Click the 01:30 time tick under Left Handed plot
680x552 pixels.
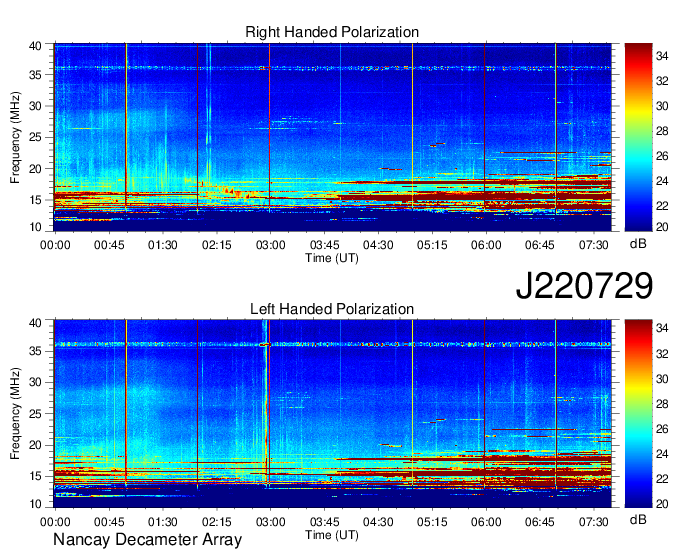[x=163, y=522]
